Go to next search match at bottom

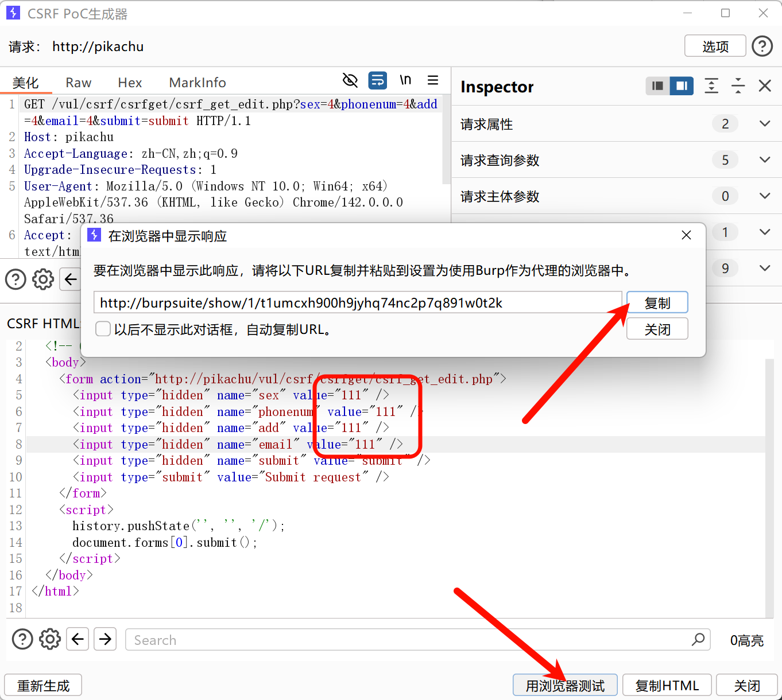tap(105, 639)
